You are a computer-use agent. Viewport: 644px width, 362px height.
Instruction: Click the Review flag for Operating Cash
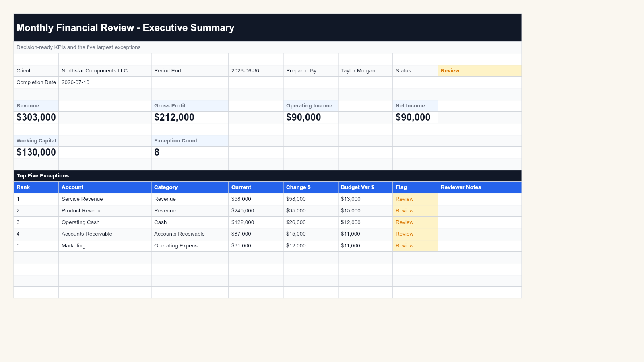point(415,222)
